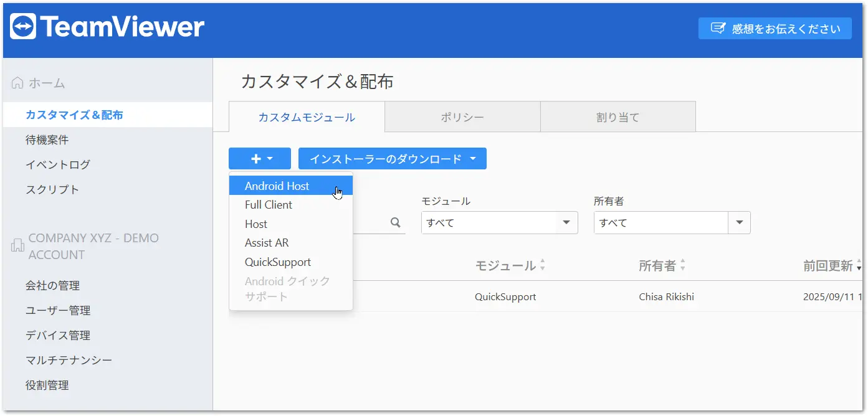Click the 前回更新 column header text
Screen dimensions: 868x416
(x=828, y=266)
